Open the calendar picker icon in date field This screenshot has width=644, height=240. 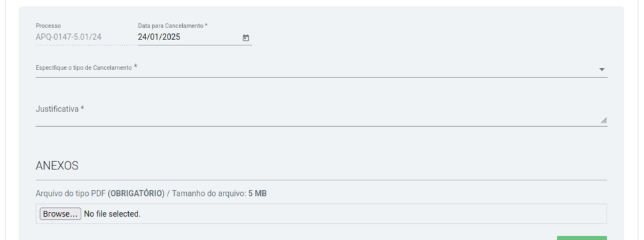(x=246, y=38)
